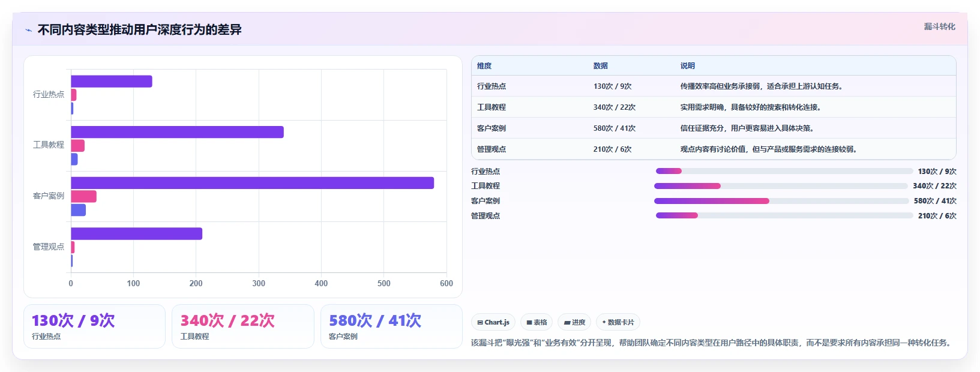The width and height of the screenshot is (980, 372).
Task: Click the title 不同内容类型推动用户深度行为的差异
Action: 139,29
